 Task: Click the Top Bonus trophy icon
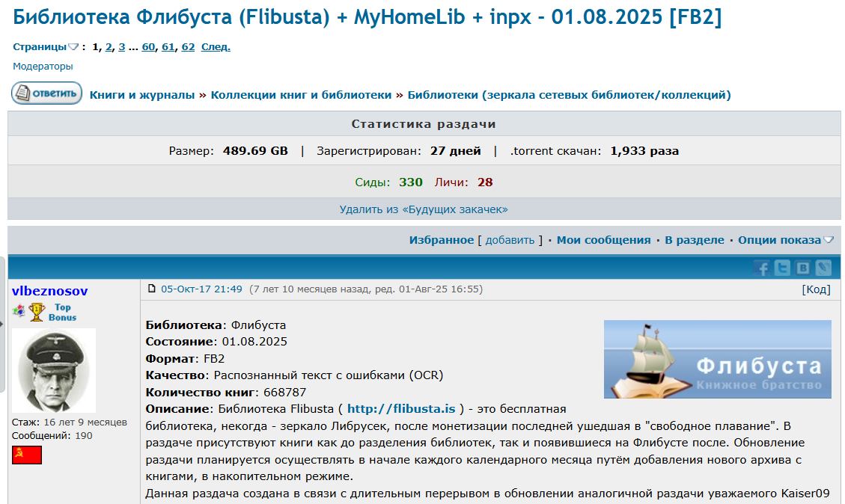click(x=37, y=312)
